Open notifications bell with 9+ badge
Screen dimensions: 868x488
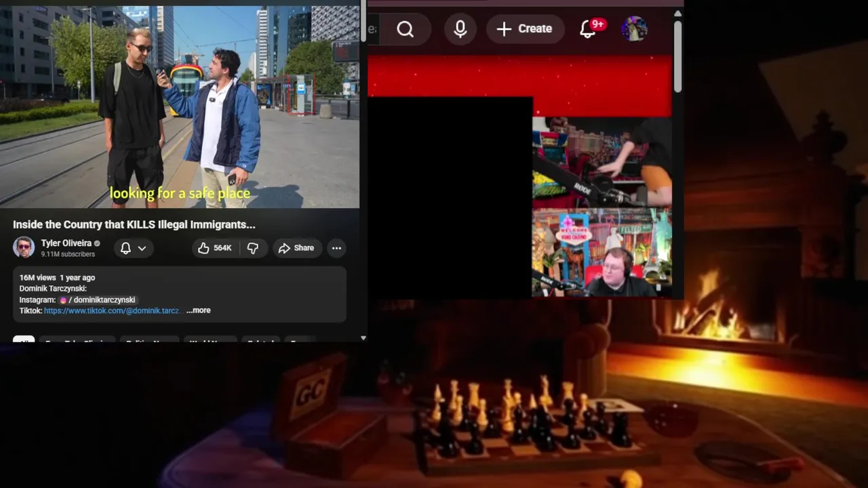589,29
